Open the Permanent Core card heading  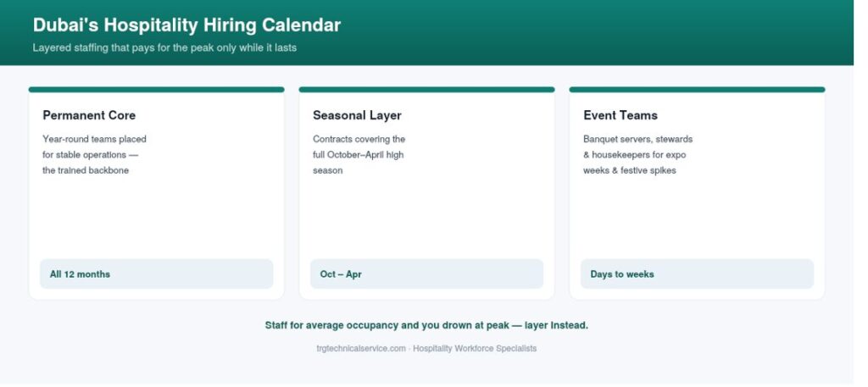point(89,115)
